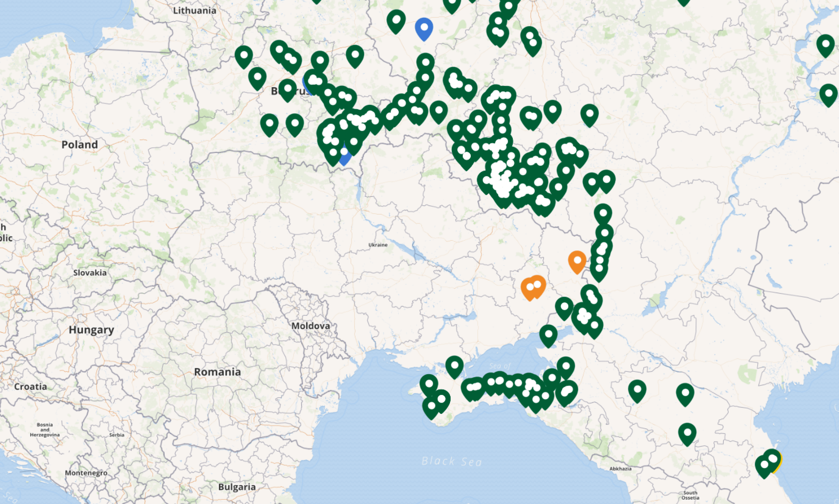Click the left green marker on the Caspian coast
This screenshot has height=504, width=839.
point(764,467)
